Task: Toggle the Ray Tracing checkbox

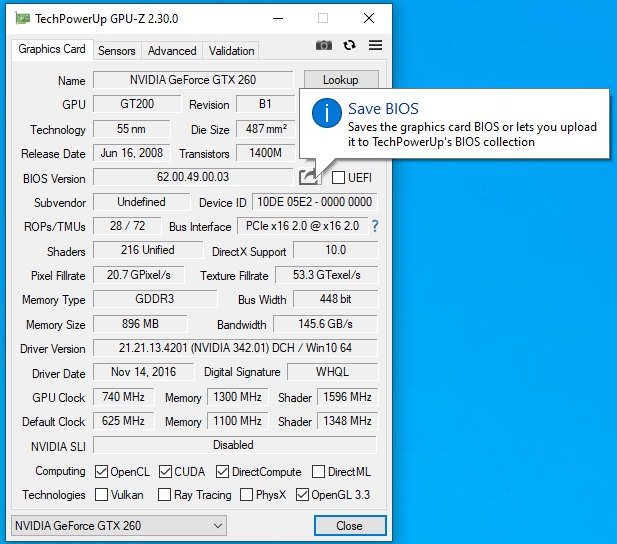Action: (164, 495)
